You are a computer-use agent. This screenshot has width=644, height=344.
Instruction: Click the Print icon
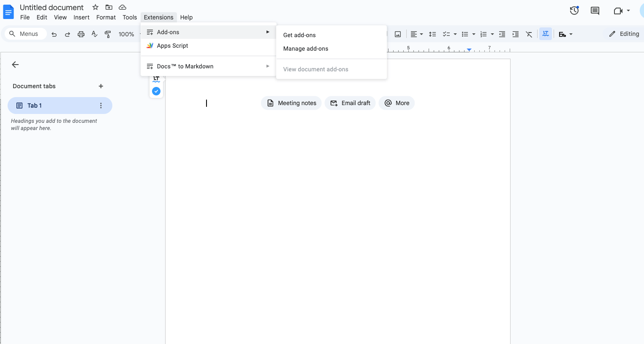click(x=81, y=34)
